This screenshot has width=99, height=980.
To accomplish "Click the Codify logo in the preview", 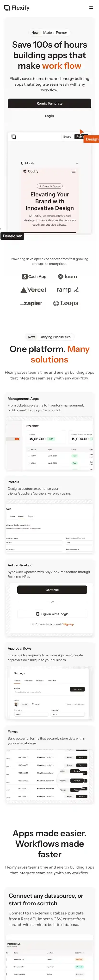I will pyautogui.click(x=31, y=171).
